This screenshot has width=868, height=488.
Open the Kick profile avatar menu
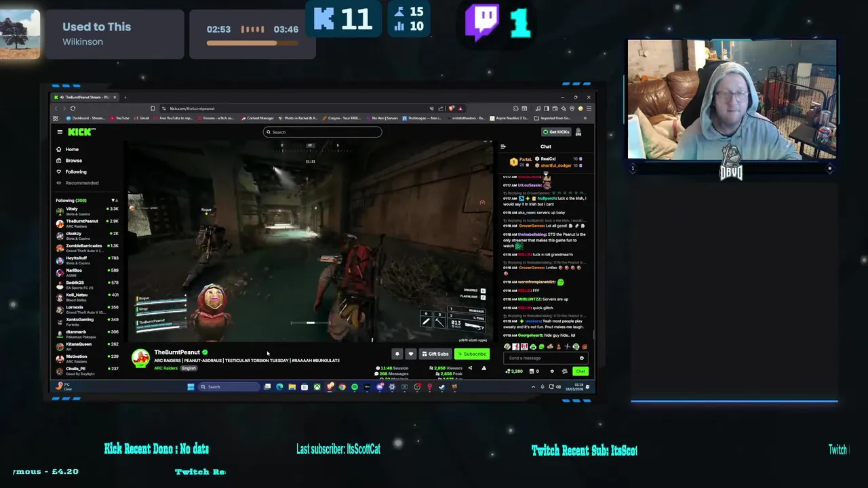point(578,132)
